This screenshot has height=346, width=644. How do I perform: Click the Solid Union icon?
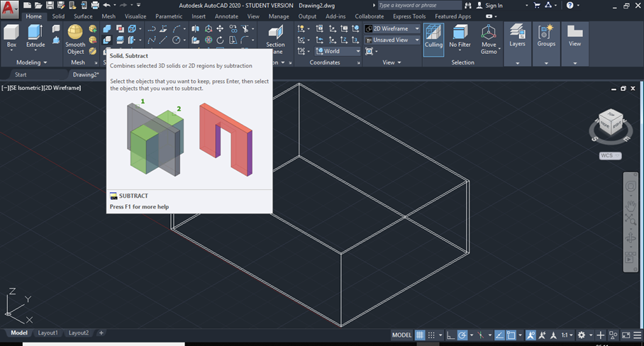point(107,29)
